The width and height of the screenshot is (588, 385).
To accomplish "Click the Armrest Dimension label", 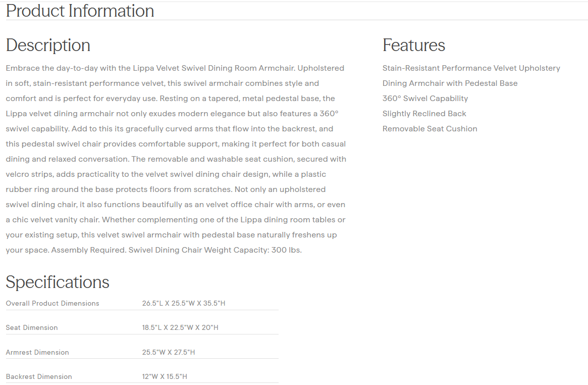I will coord(37,352).
